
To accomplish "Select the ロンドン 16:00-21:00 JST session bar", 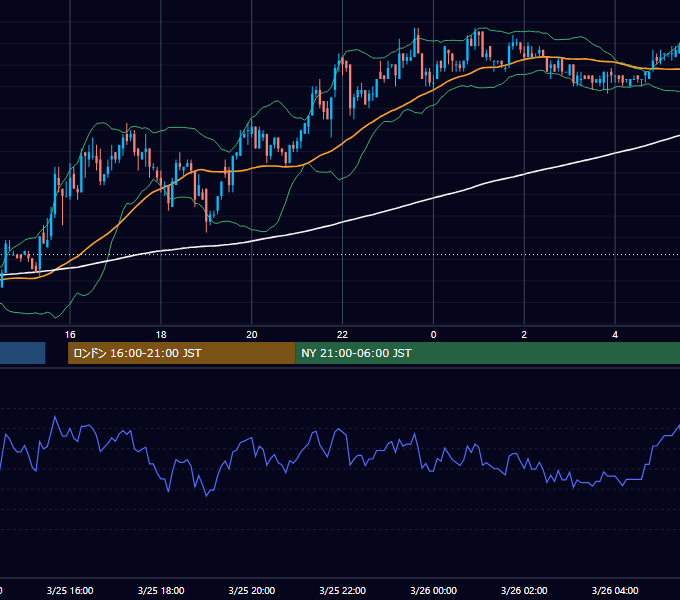I will [181, 353].
